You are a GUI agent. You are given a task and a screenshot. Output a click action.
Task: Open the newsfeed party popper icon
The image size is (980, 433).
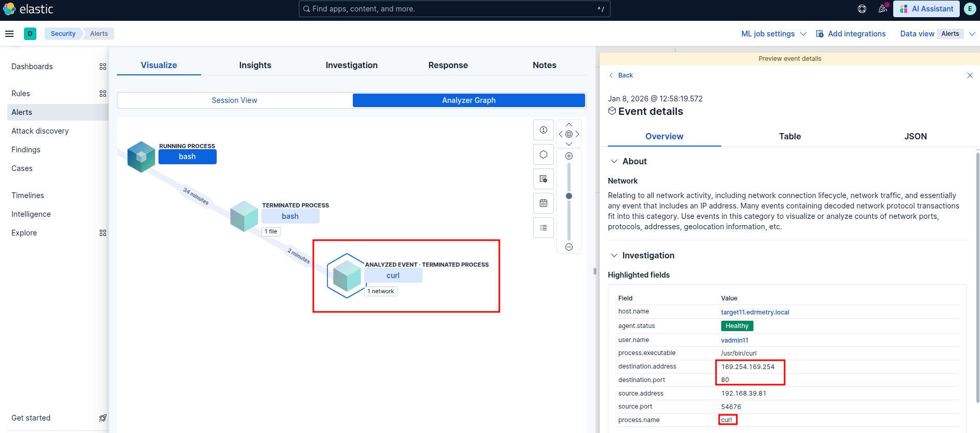pos(883,9)
